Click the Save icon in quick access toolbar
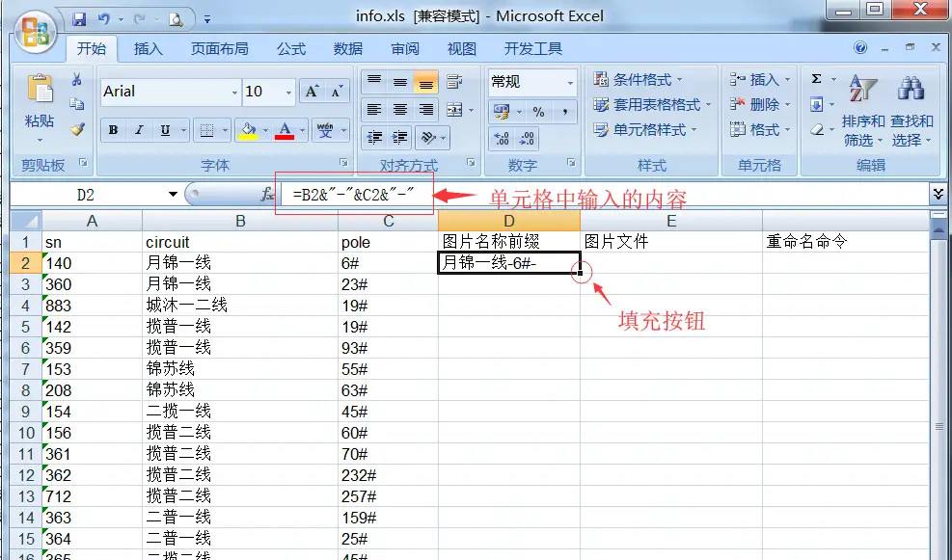Screen dimensions: 952x560 tap(79, 18)
